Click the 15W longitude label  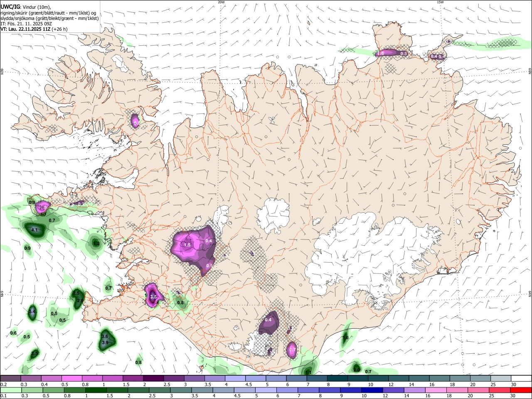(440, 2)
